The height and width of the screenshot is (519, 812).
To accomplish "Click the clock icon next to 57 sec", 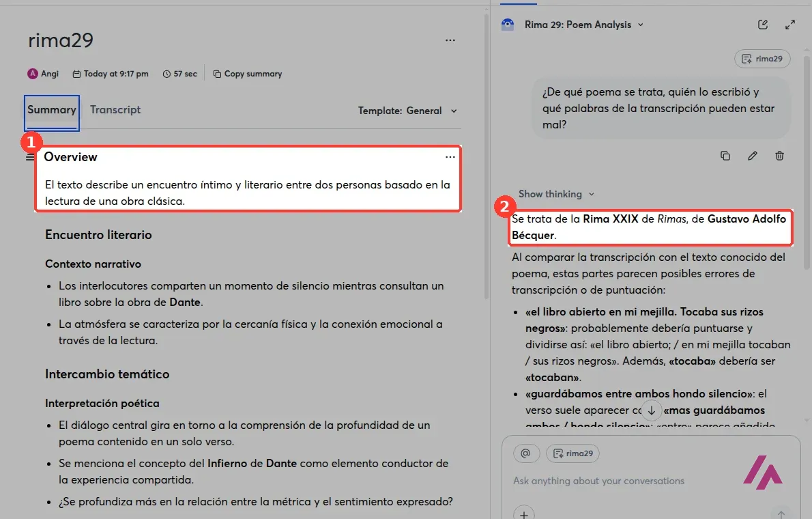I will coord(166,74).
